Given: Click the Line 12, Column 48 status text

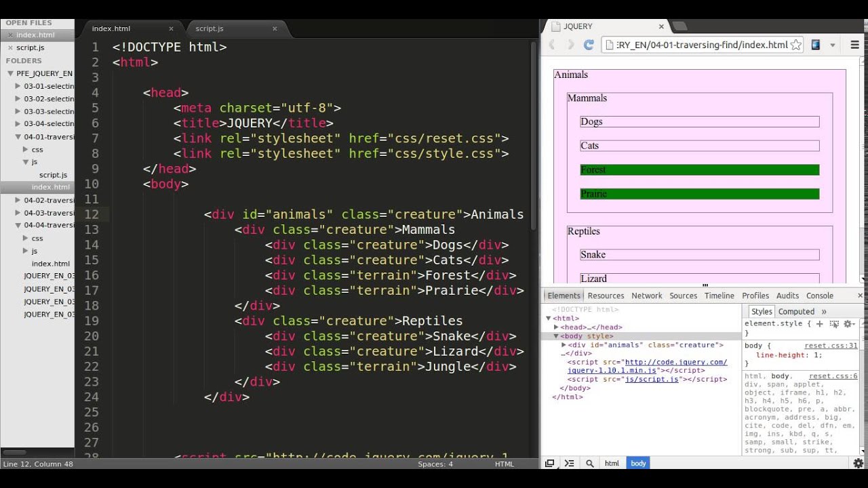Looking at the screenshot, I should click(x=37, y=464).
